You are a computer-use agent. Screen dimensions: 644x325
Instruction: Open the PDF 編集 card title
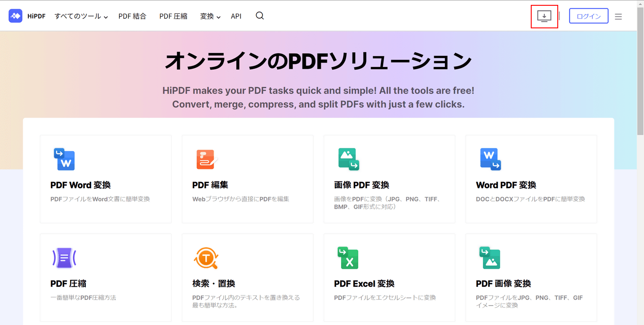(210, 185)
